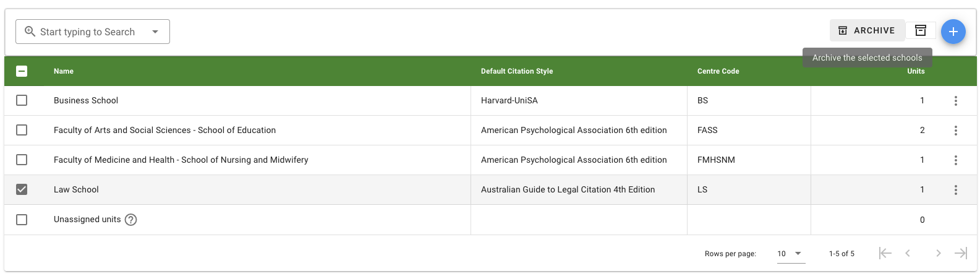Open three-dot menu for School of Education row

point(955,131)
